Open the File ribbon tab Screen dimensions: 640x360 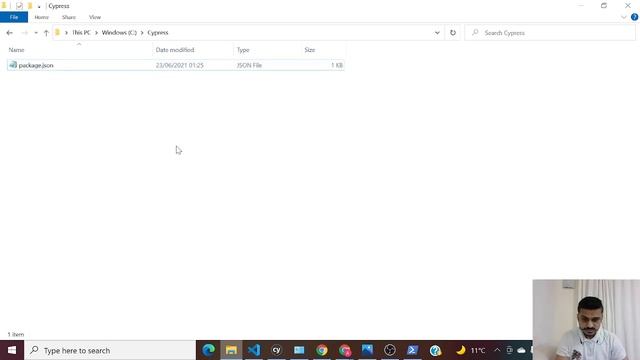[x=14, y=17]
